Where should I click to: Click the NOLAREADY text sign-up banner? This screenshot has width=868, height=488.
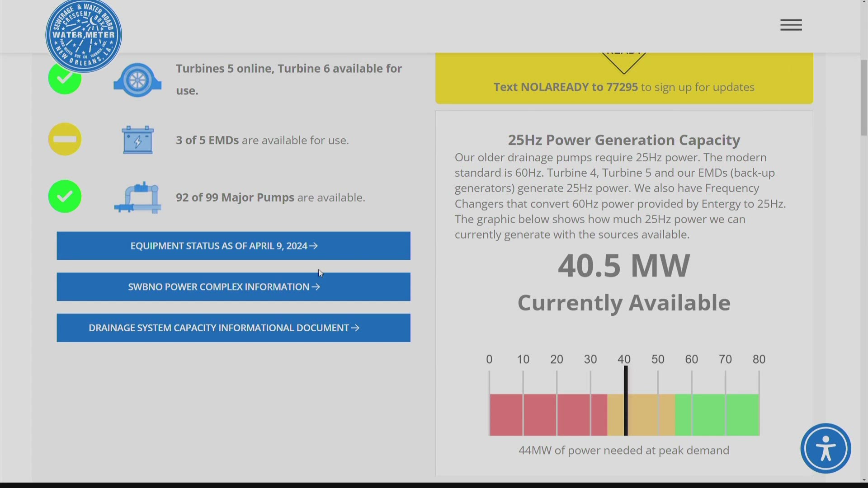[624, 78]
